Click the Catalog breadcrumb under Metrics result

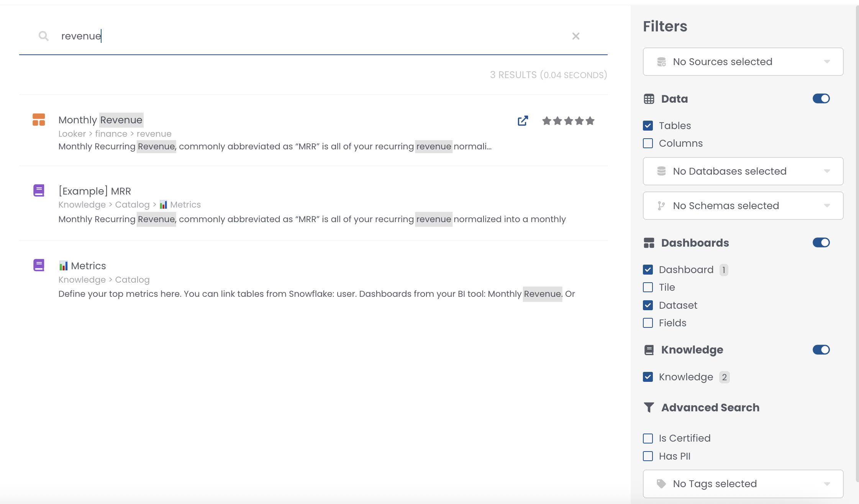coord(132,280)
